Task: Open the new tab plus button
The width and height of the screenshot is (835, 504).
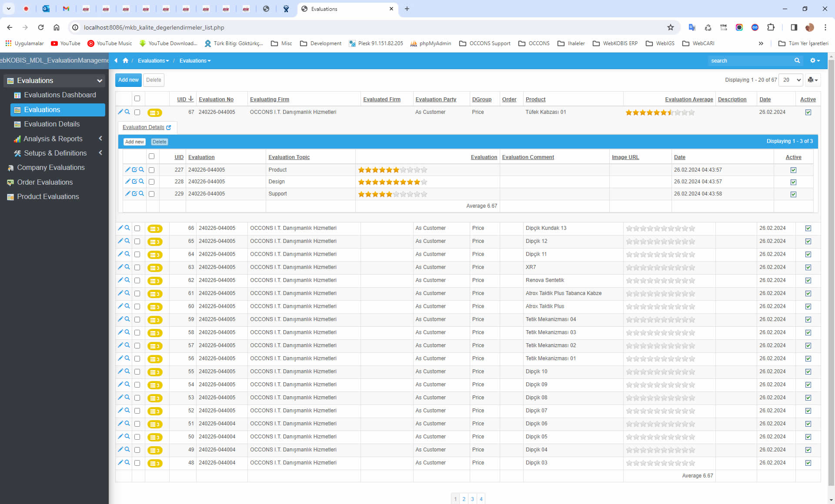Action: pos(407,9)
